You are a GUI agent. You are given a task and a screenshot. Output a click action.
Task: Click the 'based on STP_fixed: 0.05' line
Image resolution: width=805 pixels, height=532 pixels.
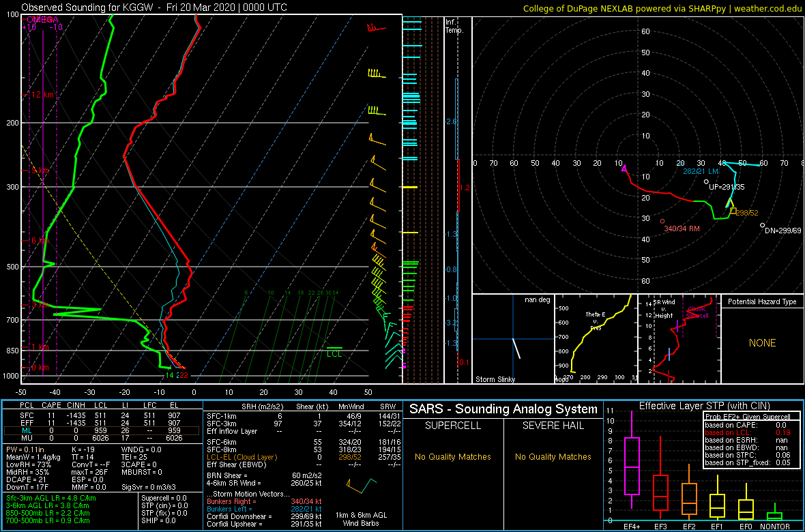coord(748,461)
